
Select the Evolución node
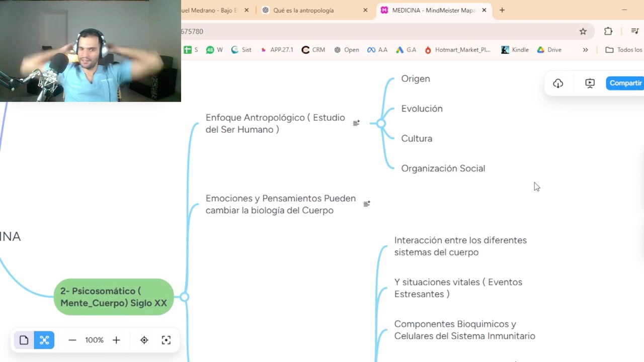coord(422,109)
